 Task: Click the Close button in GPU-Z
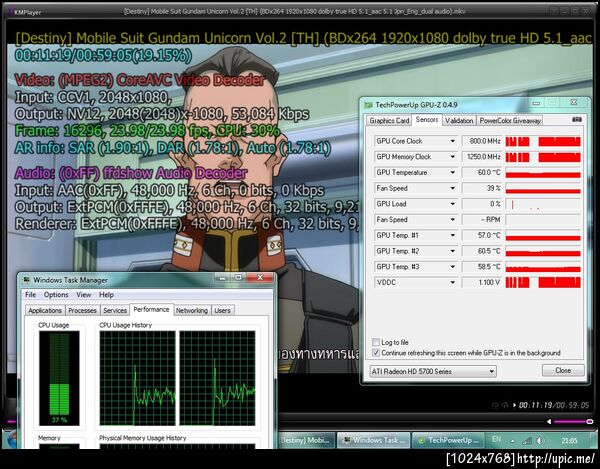pyautogui.click(x=563, y=370)
